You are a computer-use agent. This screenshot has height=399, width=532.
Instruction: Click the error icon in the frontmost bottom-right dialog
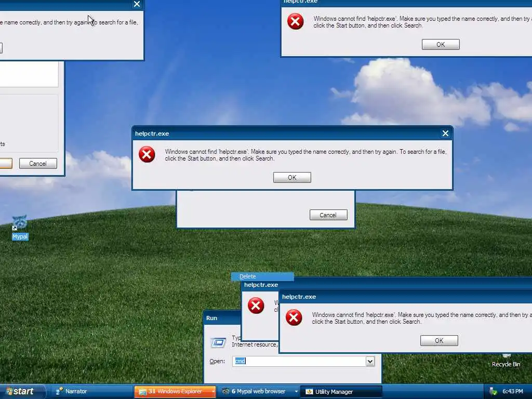[294, 317]
